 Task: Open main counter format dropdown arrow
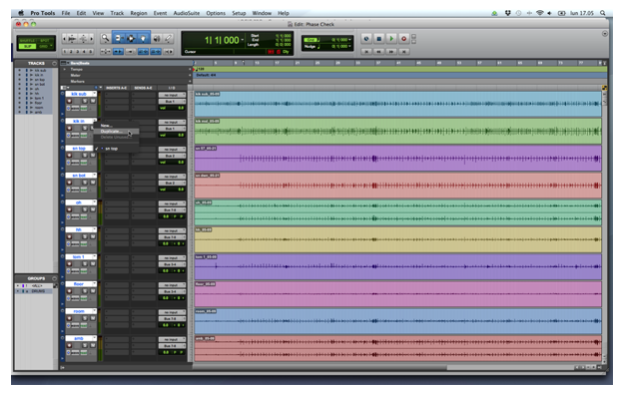click(x=243, y=40)
